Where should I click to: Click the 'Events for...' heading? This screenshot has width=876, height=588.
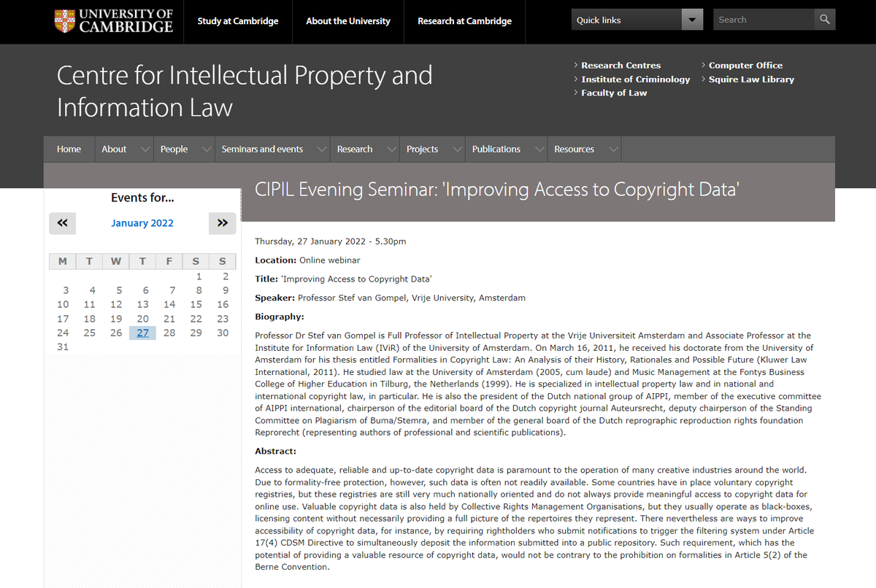pyautogui.click(x=142, y=198)
